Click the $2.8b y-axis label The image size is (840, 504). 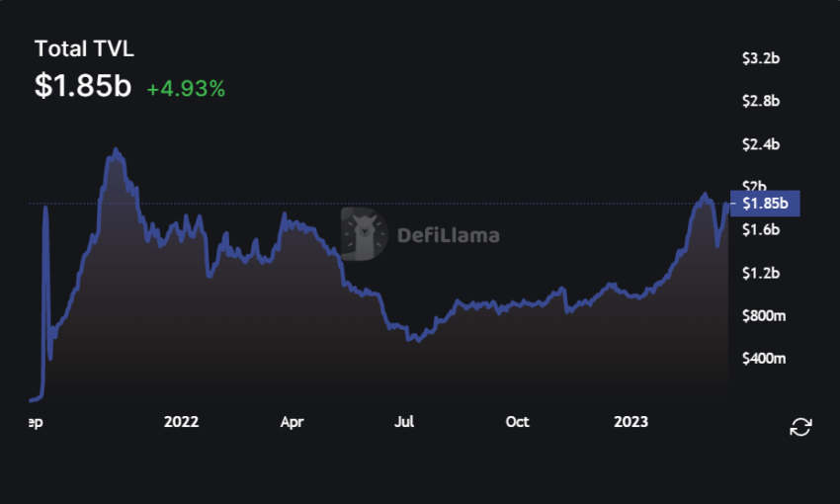[x=761, y=101]
